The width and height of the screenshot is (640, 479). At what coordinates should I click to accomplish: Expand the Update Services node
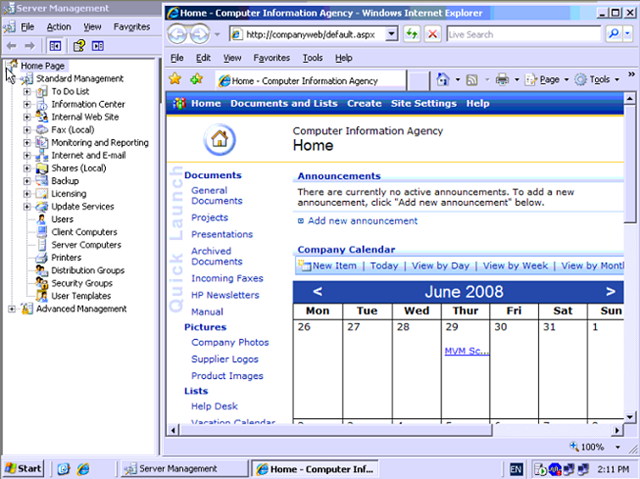tap(27, 207)
